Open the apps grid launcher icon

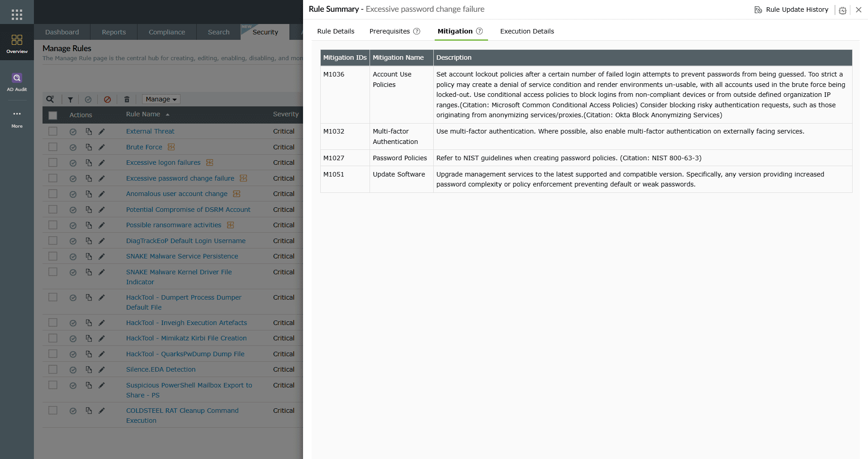[x=17, y=14]
